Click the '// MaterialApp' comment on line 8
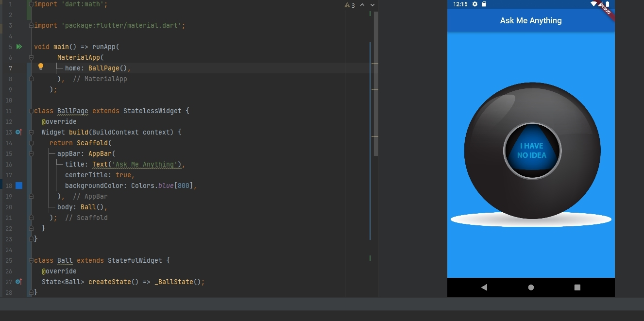The height and width of the screenshot is (321, 644). click(100, 79)
